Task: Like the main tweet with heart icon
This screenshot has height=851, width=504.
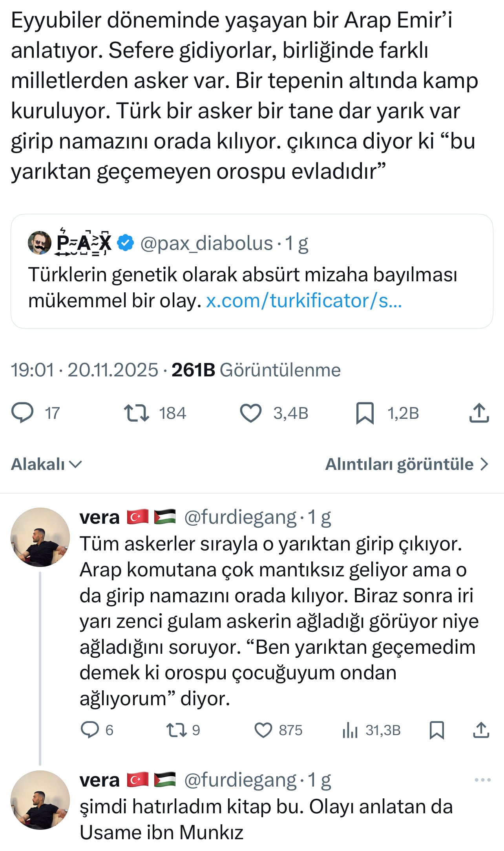Action: (250, 413)
